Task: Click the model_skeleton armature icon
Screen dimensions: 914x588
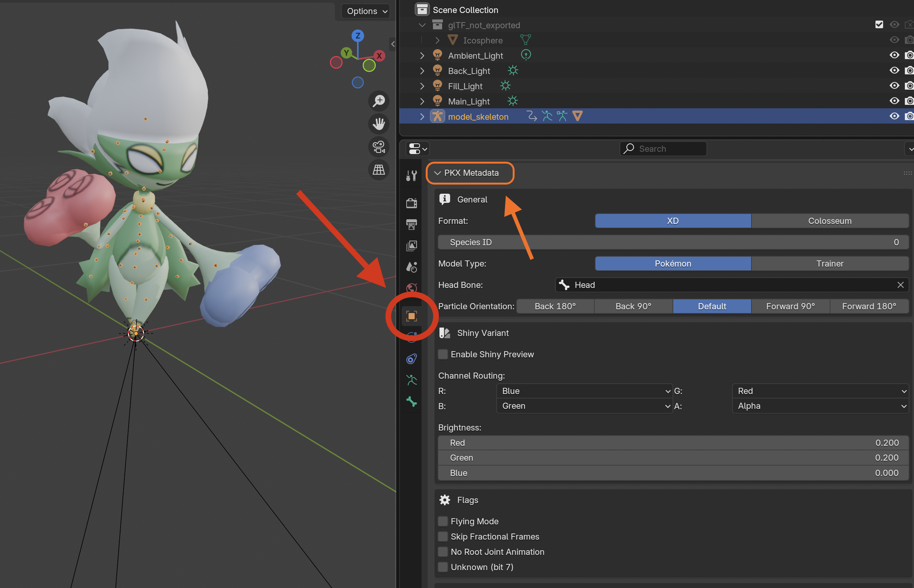Action: click(x=437, y=116)
